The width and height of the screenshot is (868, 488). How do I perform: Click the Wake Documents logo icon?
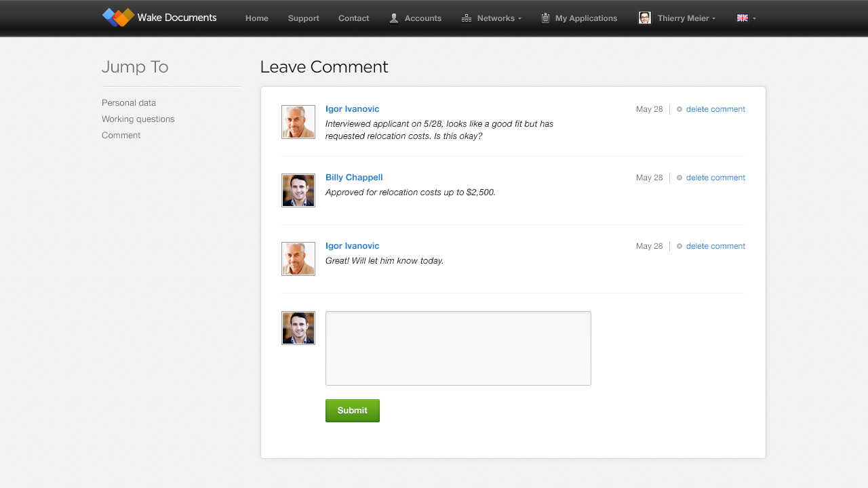pos(118,18)
